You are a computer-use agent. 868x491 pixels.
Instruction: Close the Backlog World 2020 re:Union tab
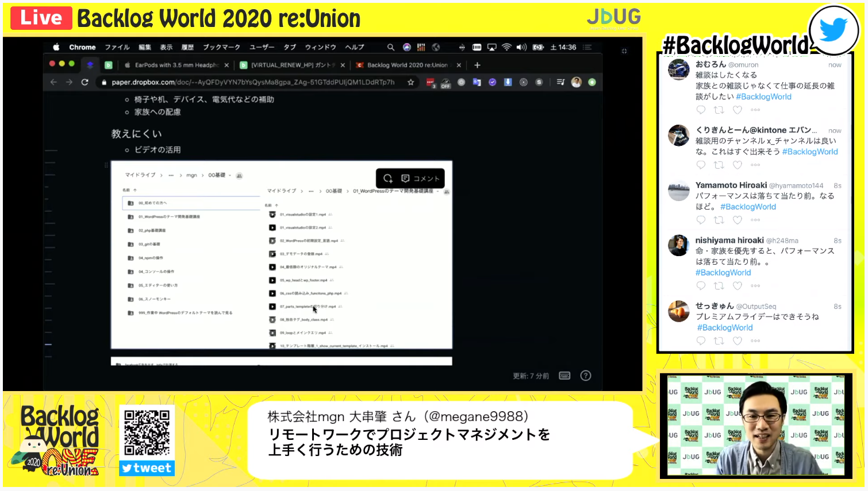coord(459,65)
